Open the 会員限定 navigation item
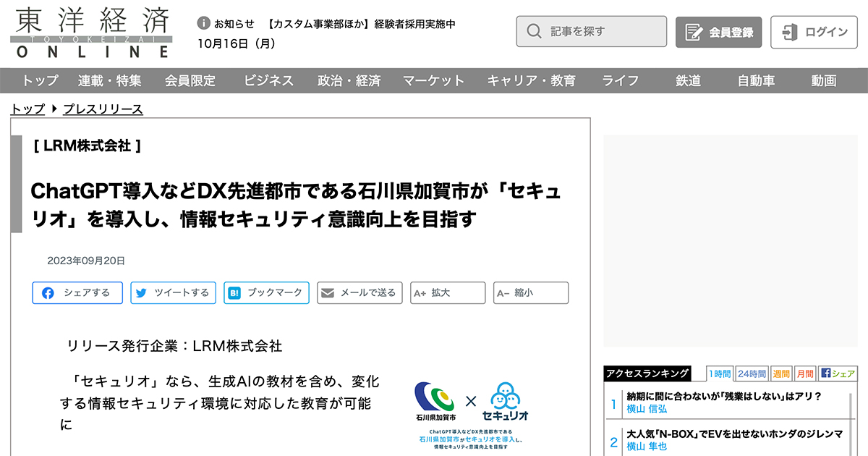The image size is (868, 456). [x=190, y=80]
